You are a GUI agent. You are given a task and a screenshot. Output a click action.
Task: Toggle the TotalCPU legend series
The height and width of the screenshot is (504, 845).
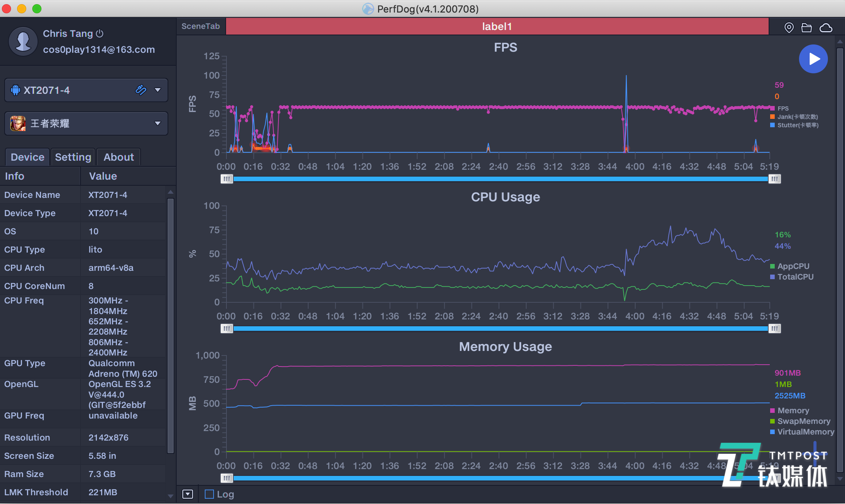(795, 277)
